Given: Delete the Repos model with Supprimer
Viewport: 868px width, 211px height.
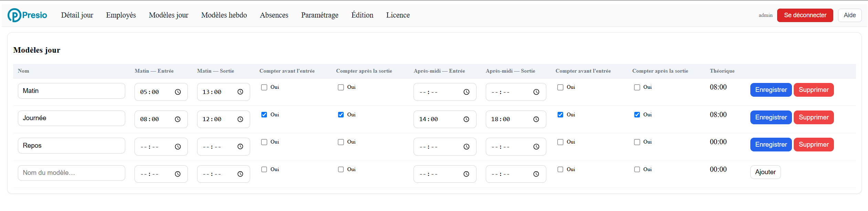Looking at the screenshot, I should (x=814, y=145).
